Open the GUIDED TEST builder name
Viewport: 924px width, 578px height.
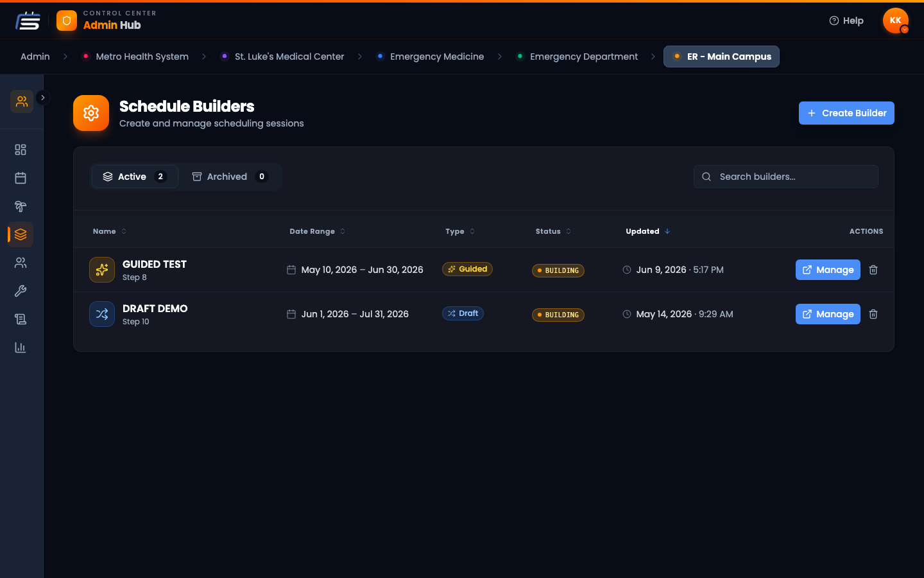point(155,264)
